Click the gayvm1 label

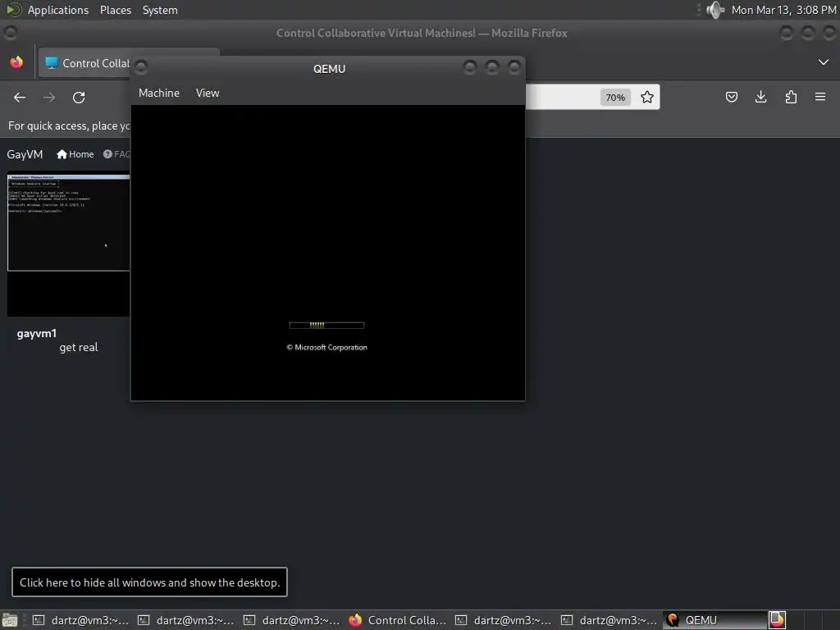(36, 333)
